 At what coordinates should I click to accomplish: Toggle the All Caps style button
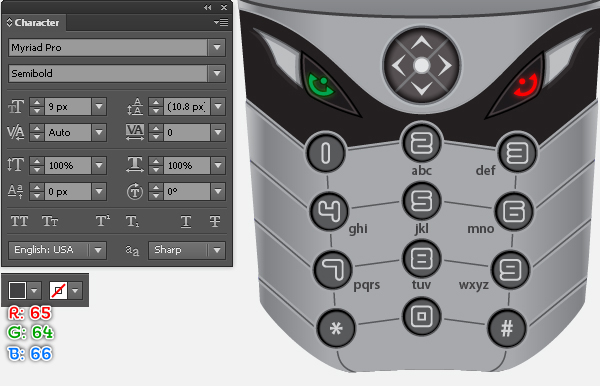tap(19, 221)
